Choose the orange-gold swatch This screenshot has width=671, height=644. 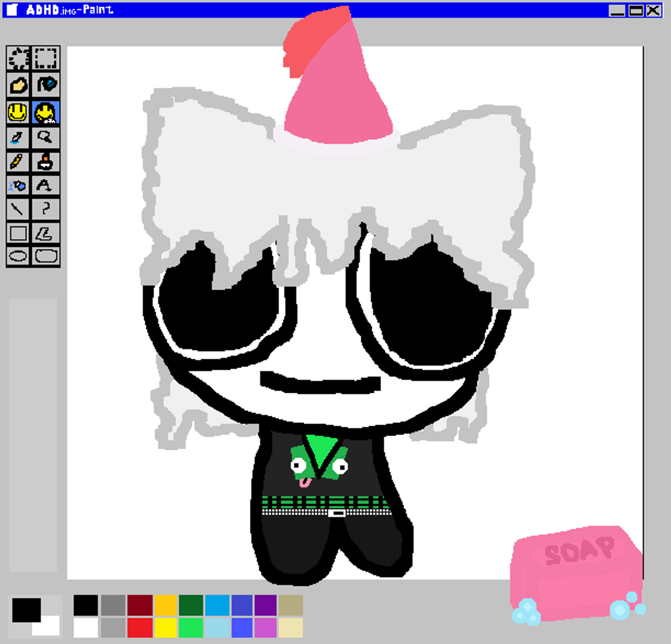pyautogui.click(x=166, y=605)
